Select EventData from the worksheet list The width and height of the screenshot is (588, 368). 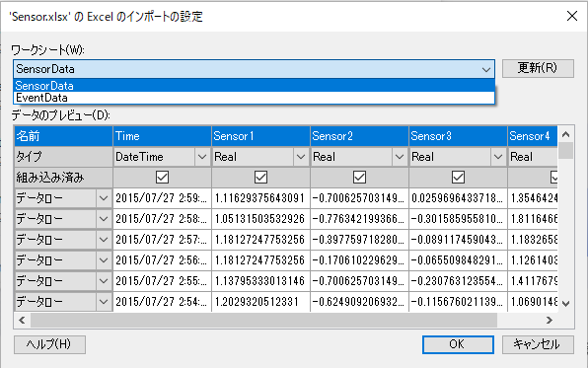pyautogui.click(x=254, y=98)
